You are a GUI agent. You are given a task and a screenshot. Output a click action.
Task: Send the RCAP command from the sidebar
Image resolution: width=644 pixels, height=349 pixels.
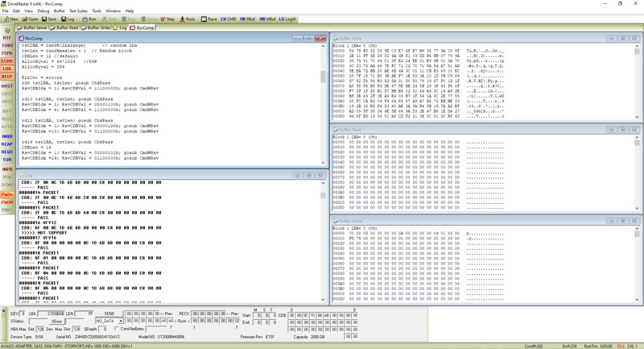click(x=7, y=144)
